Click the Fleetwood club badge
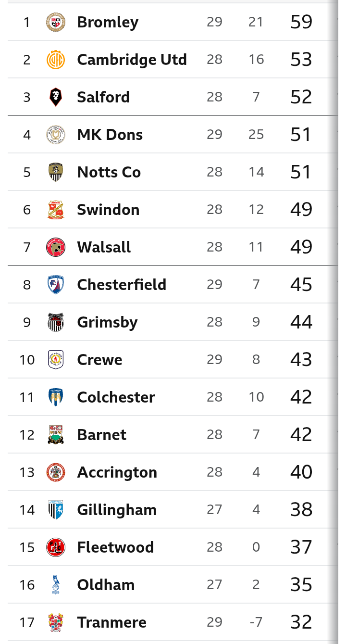Screen dimensions: 346x644 click(56, 547)
